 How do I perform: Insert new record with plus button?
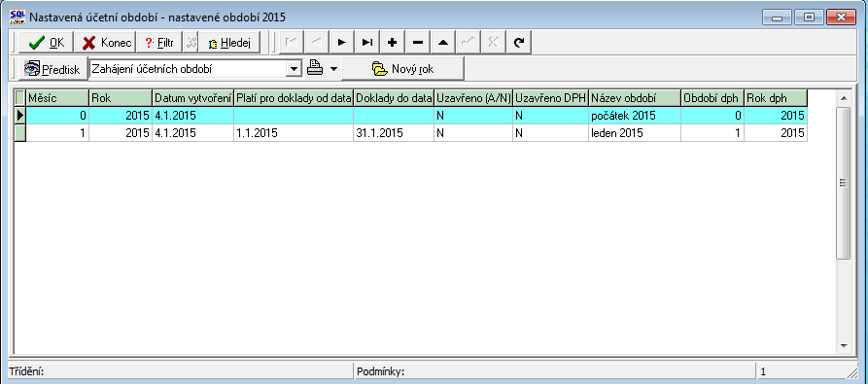(x=393, y=42)
